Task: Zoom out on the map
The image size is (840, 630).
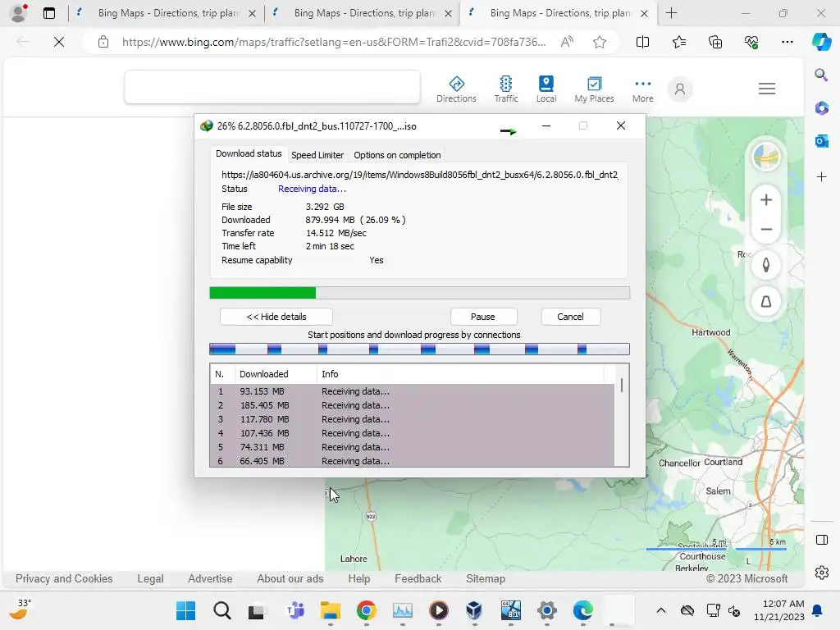Action: tap(766, 230)
